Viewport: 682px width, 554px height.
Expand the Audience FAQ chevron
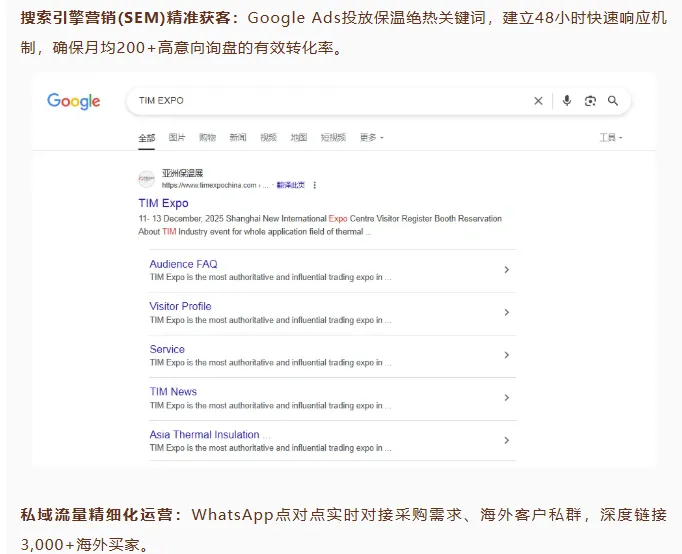(x=506, y=270)
